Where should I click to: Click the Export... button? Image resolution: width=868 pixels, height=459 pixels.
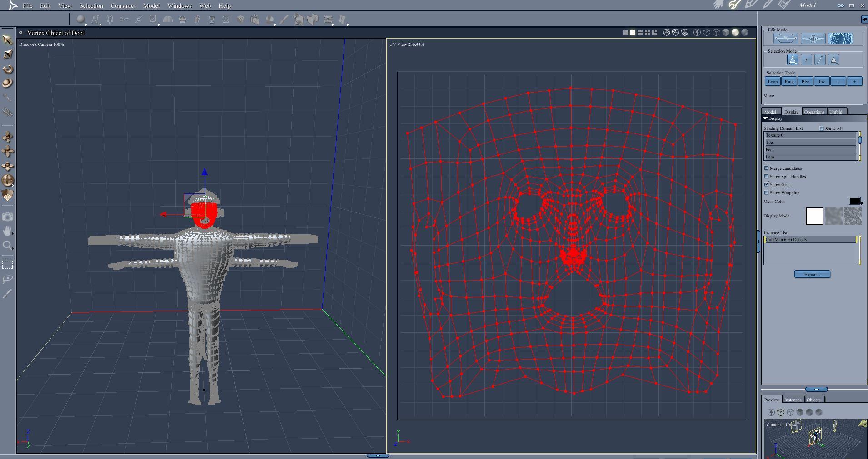(x=812, y=274)
